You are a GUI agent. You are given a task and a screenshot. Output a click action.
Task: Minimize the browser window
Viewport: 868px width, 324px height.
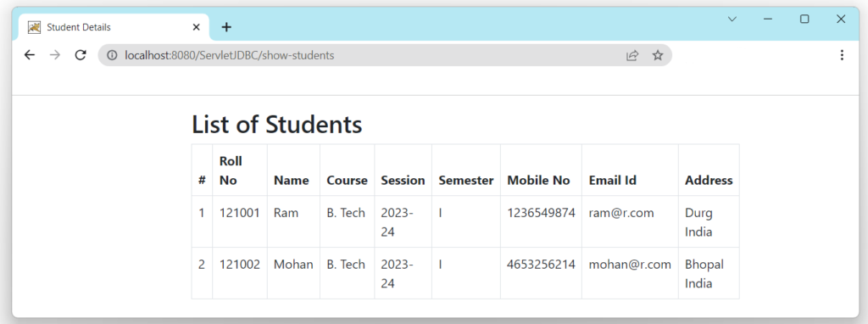(x=768, y=19)
